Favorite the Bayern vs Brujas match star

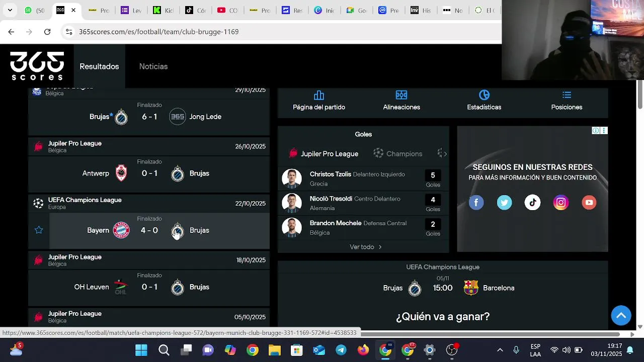point(39,230)
